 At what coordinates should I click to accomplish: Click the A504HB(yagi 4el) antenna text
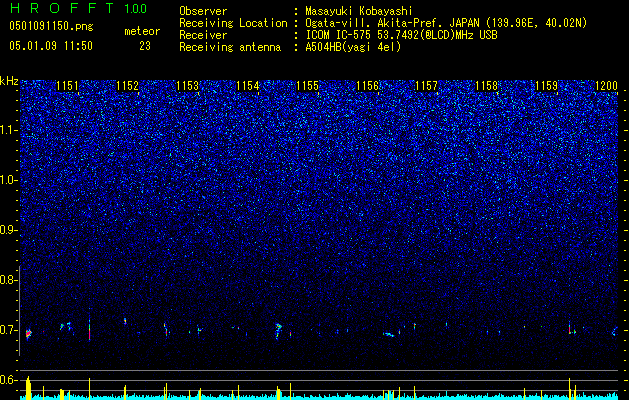point(353,47)
